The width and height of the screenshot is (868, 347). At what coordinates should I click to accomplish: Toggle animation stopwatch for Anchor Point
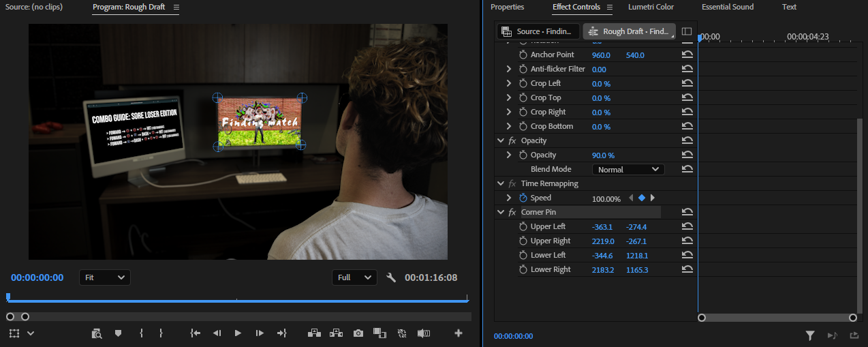pyautogui.click(x=523, y=55)
